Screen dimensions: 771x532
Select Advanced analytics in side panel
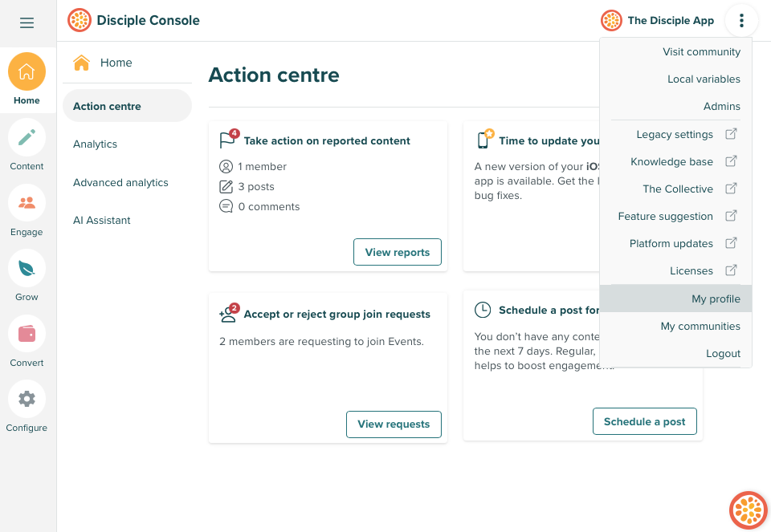(120, 182)
